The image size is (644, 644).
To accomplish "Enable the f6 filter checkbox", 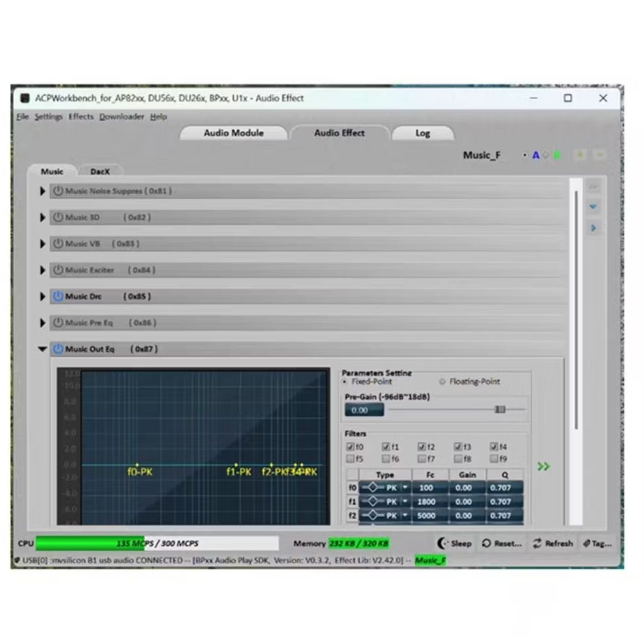I will 386,458.
